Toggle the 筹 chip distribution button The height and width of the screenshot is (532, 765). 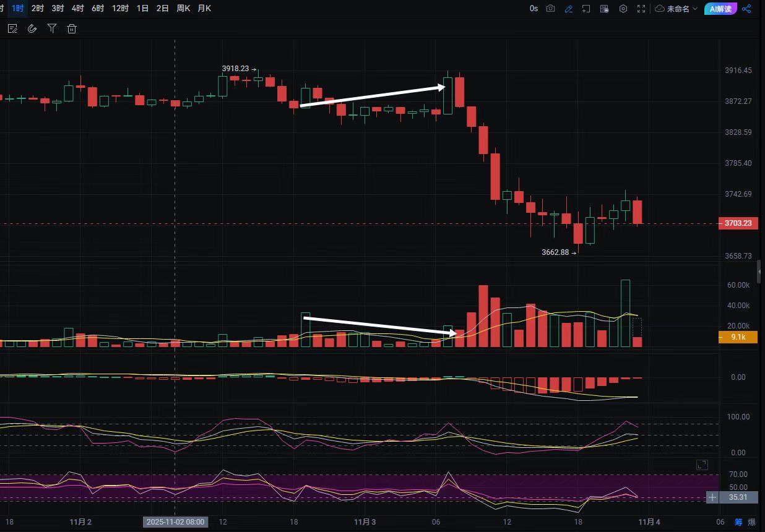[x=738, y=522]
